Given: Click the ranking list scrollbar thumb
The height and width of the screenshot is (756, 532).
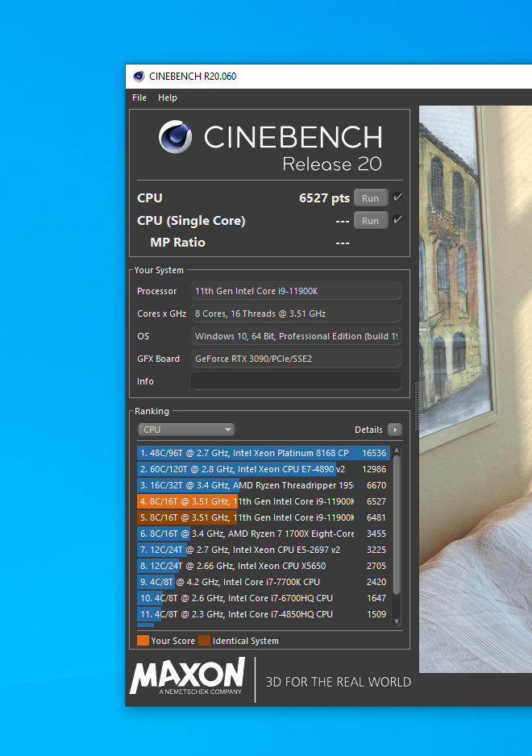Looking at the screenshot, I should coord(397,525).
